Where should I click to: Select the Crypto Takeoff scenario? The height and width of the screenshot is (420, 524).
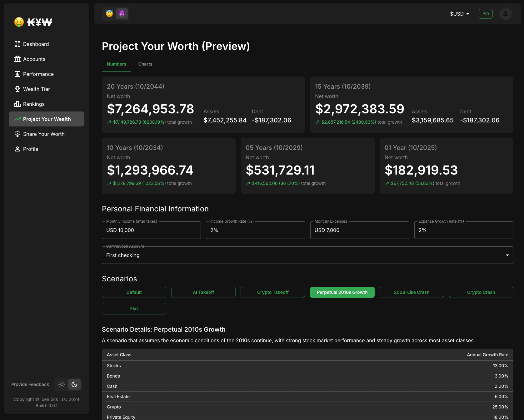[x=272, y=292]
